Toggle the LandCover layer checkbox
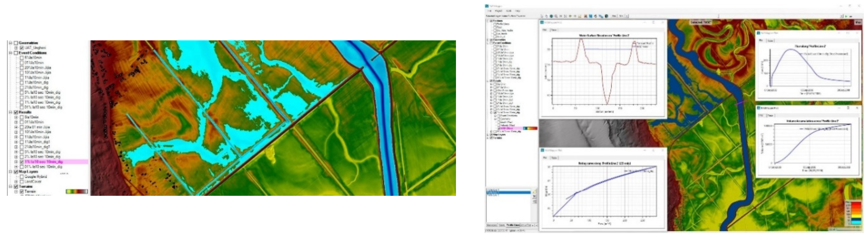 [22, 182]
